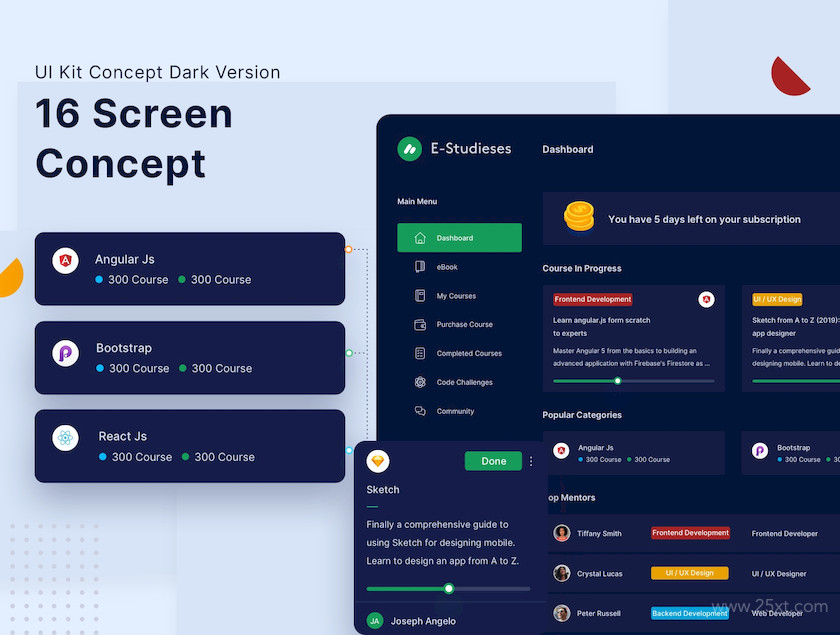This screenshot has height=635, width=840.
Task: Click the Angular course progress slider handle
Action: 618,380
